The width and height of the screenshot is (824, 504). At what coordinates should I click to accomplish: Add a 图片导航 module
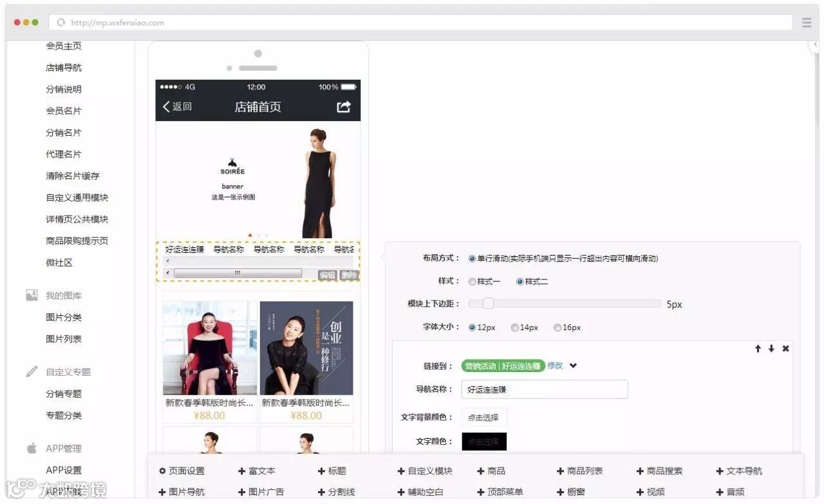point(182,492)
